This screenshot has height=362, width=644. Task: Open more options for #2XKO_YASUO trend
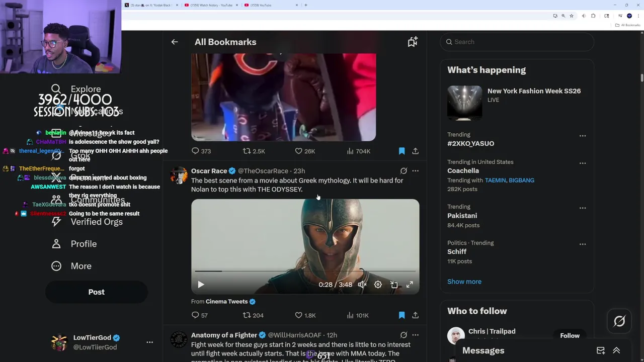pos(583,136)
